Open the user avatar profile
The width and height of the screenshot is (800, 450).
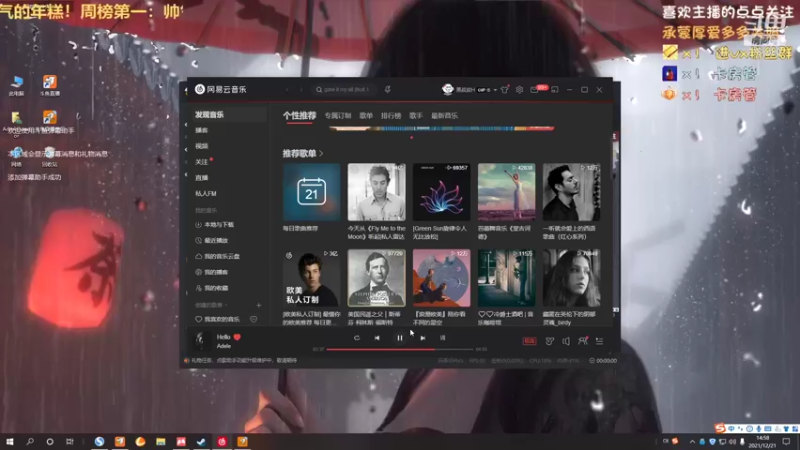(x=448, y=89)
